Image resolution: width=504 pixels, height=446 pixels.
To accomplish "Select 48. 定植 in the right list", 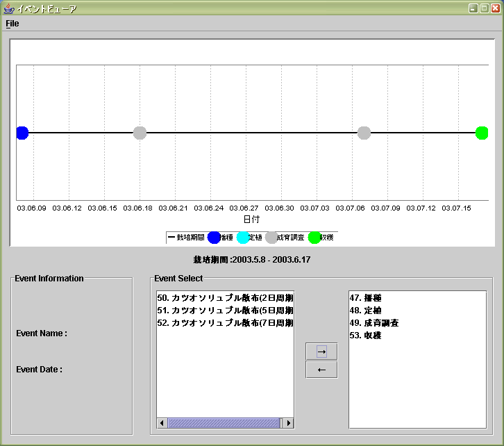I will click(368, 311).
